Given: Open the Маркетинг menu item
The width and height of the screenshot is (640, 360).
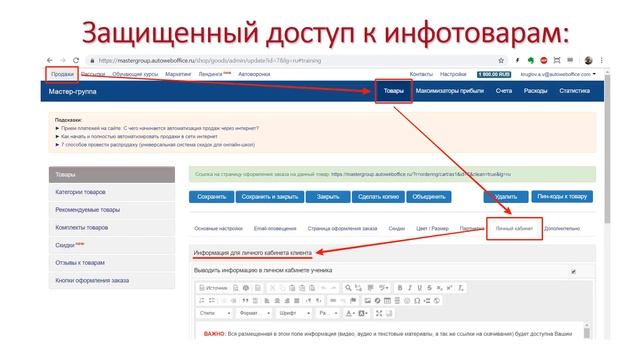Looking at the screenshot, I should (x=178, y=74).
